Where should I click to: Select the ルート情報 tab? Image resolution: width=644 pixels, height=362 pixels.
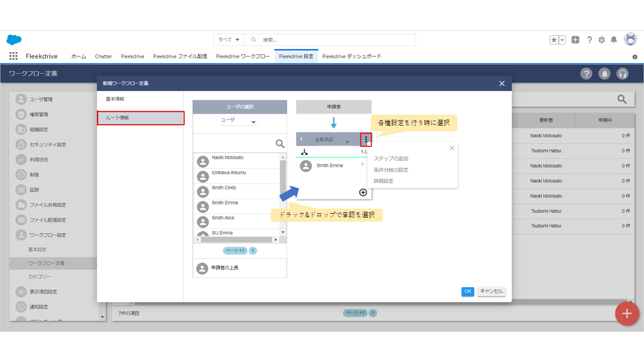(140, 118)
